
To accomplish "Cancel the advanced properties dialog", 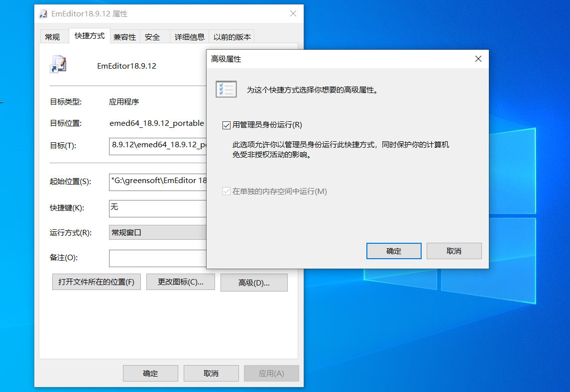I will (x=454, y=251).
